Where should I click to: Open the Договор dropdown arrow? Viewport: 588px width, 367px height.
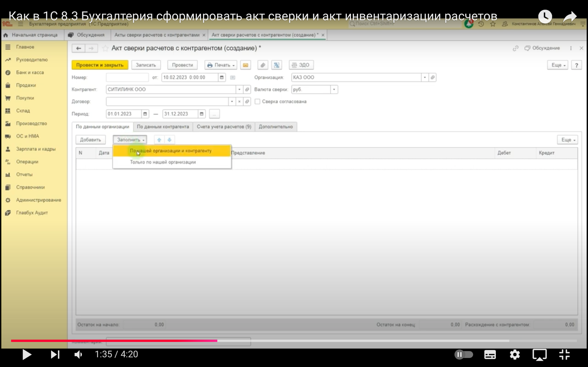pyautogui.click(x=232, y=102)
